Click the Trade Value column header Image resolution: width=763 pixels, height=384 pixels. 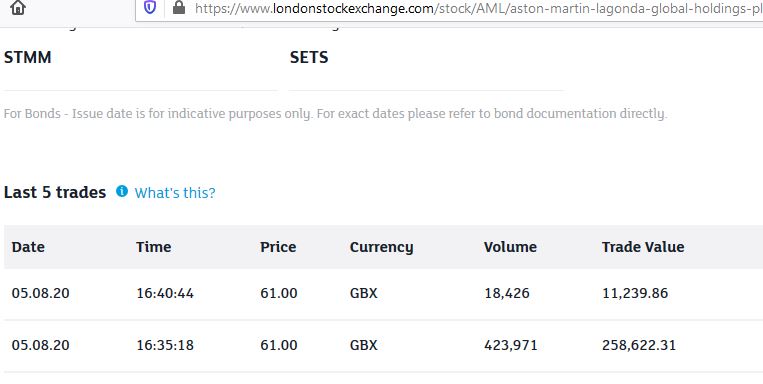(x=643, y=247)
